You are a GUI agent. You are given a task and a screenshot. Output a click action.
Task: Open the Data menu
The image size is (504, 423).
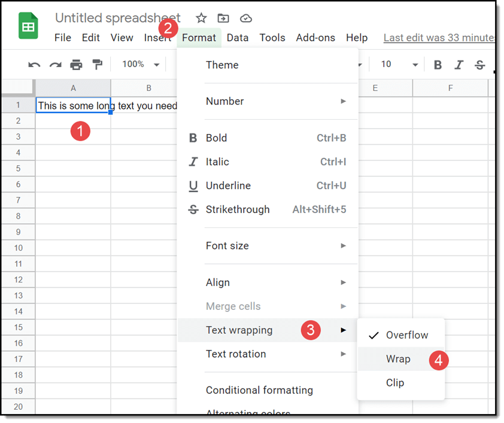coord(238,37)
